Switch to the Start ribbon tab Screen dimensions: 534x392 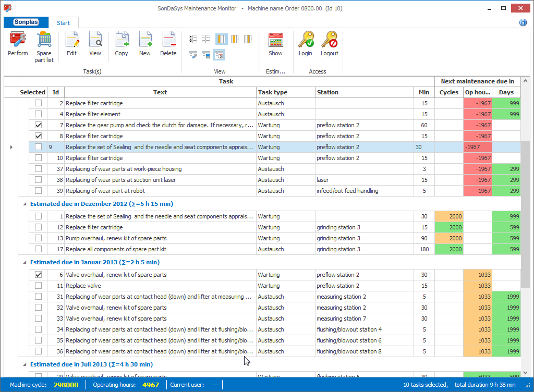point(64,23)
